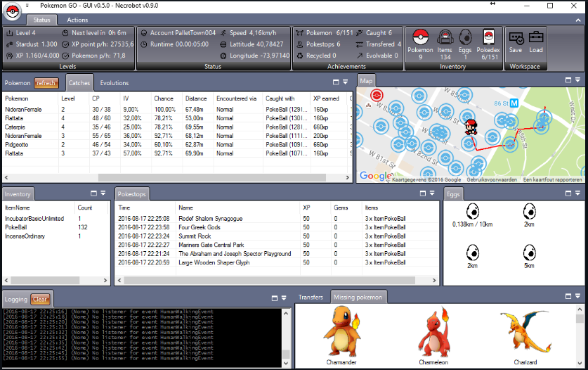Click the 0,138km / 10km egg
This screenshot has width=588, height=370.
pos(473,212)
